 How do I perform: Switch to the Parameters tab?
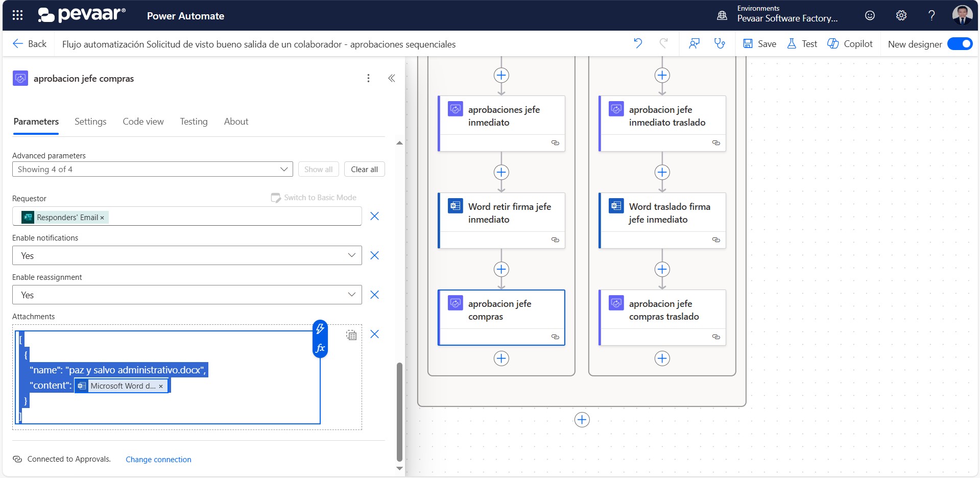pos(36,122)
